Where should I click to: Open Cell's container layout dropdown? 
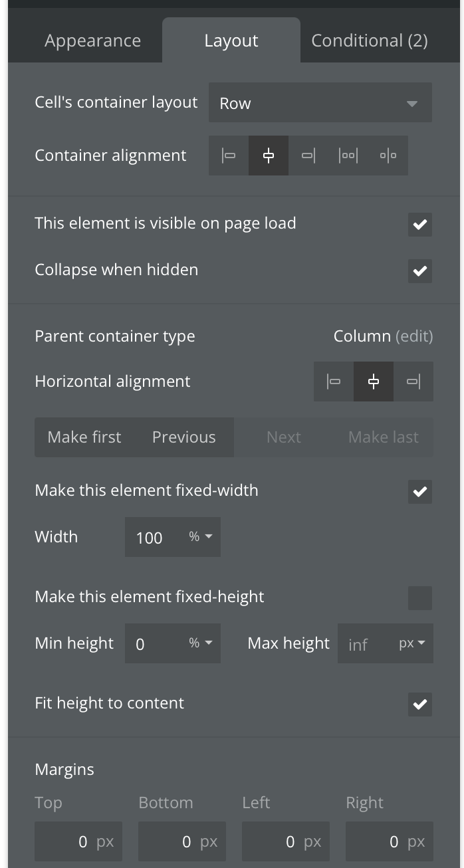320,103
